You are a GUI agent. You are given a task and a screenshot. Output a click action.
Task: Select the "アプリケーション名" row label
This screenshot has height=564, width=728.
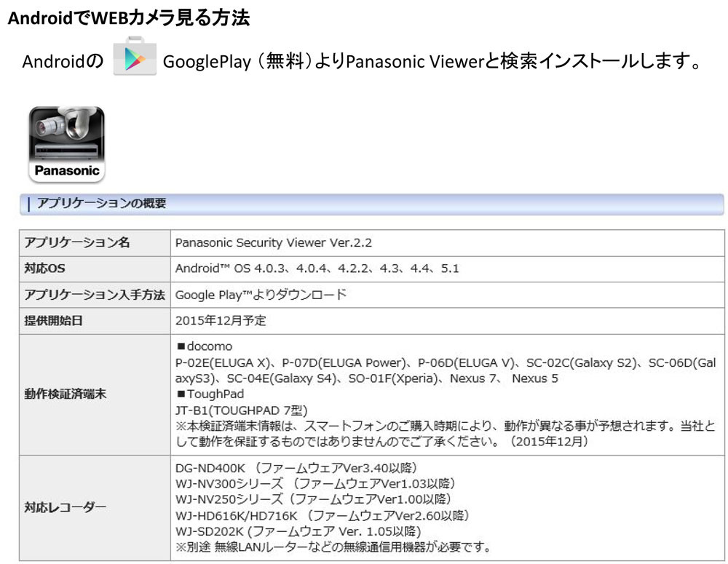point(77,242)
